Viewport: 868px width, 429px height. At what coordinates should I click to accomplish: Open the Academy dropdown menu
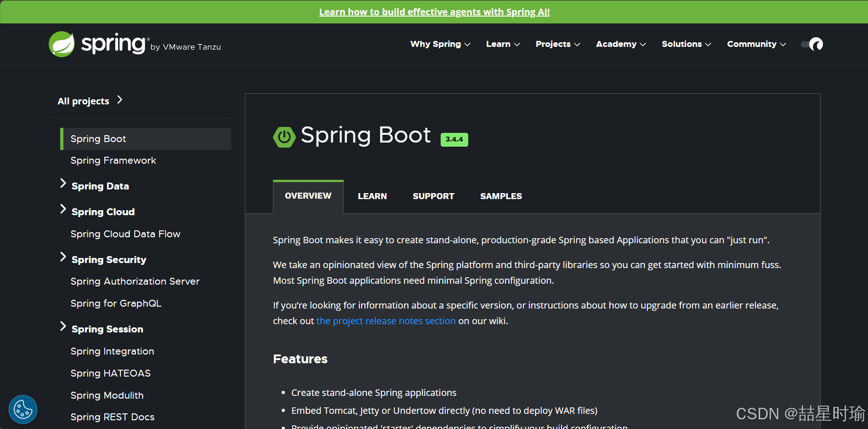point(621,44)
